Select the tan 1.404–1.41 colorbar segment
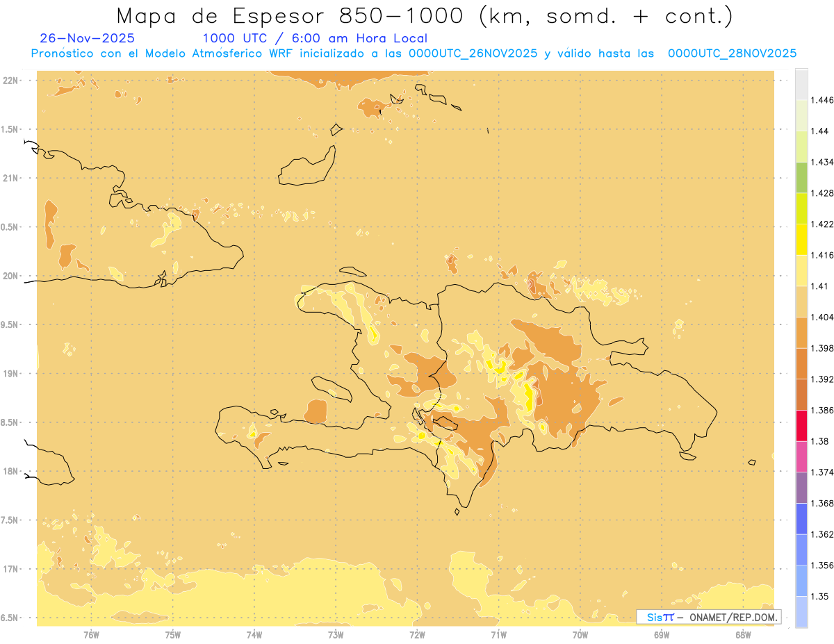The height and width of the screenshot is (644, 834). click(x=801, y=301)
